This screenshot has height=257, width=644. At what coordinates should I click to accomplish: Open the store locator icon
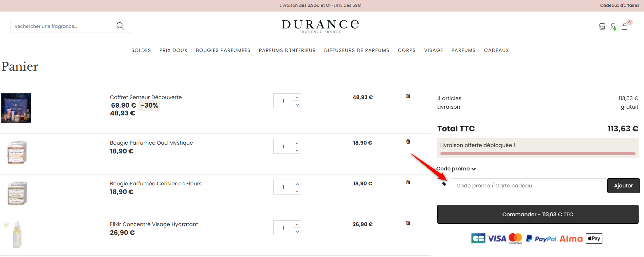[x=602, y=26]
